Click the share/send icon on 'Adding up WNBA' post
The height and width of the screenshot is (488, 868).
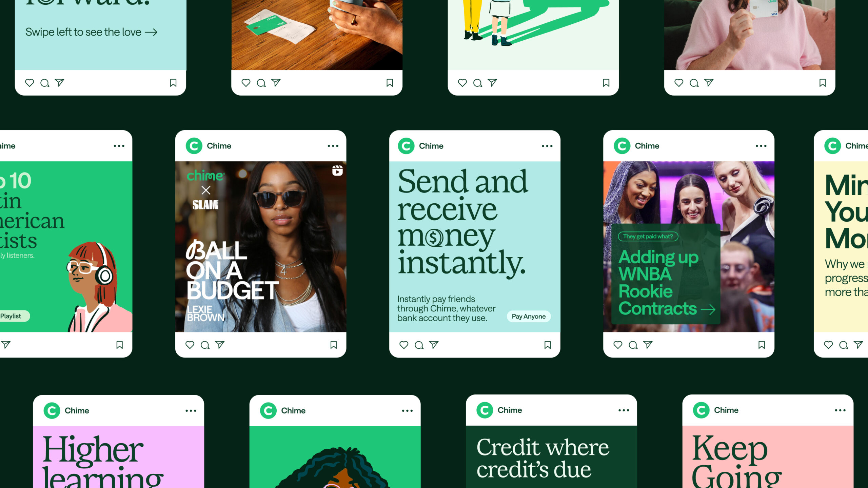coord(649,344)
